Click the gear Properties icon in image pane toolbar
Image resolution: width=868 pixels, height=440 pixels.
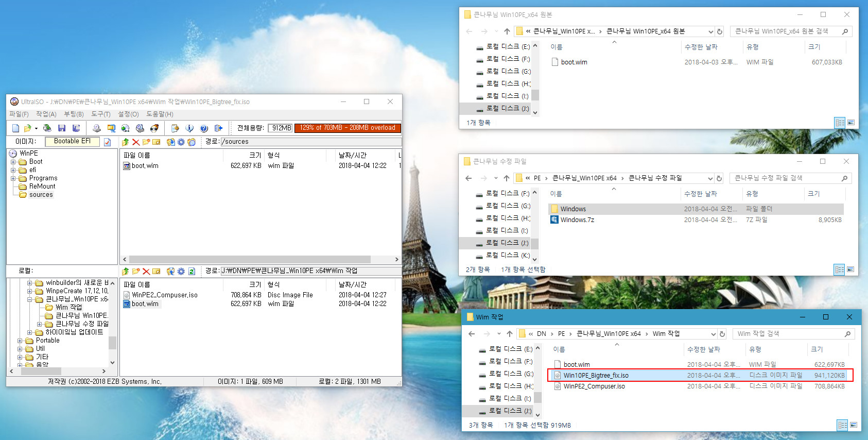tap(181, 142)
